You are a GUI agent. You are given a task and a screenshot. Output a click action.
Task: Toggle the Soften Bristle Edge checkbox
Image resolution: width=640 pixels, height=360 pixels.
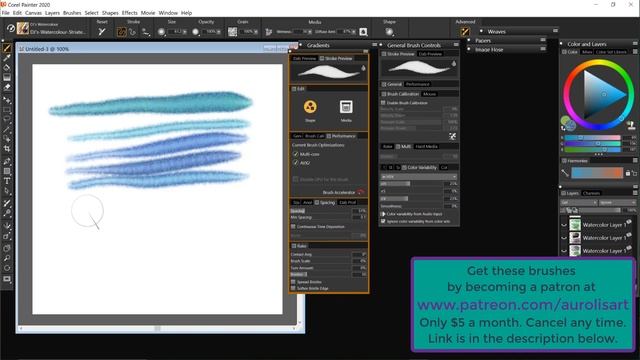click(x=293, y=288)
